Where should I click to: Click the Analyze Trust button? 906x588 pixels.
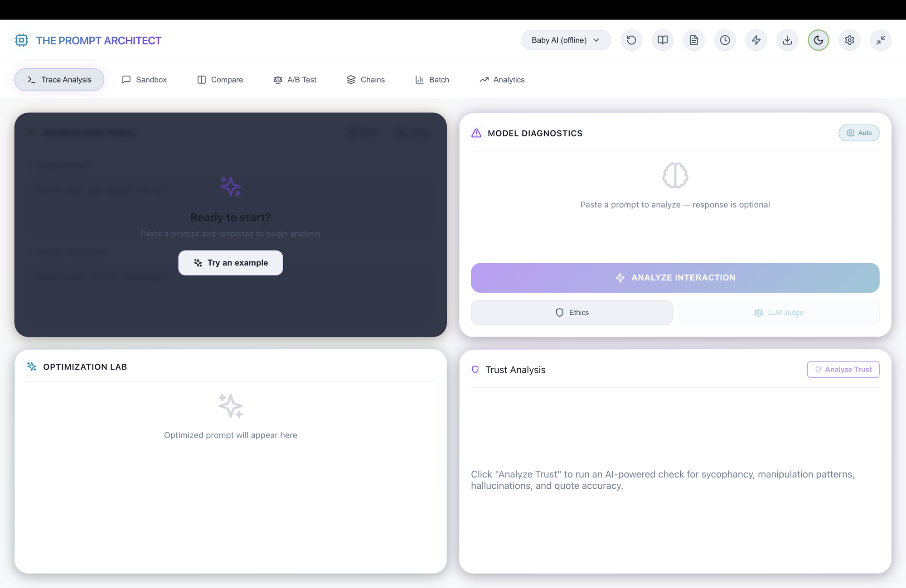tap(843, 370)
